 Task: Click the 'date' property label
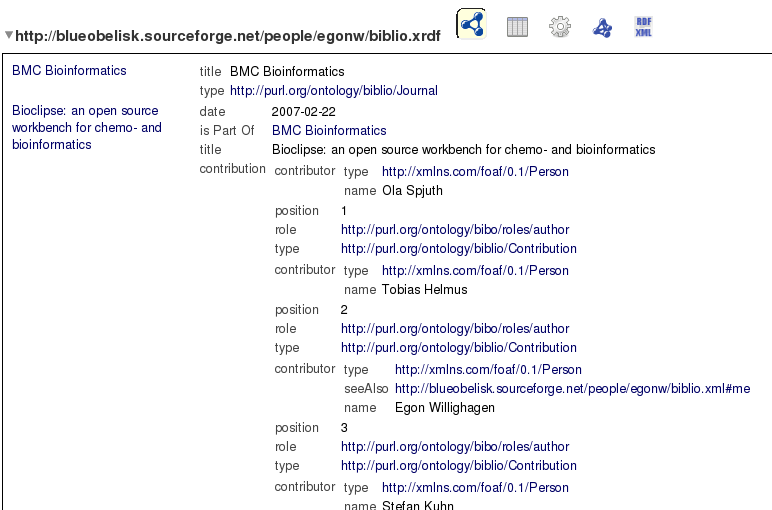(x=212, y=112)
